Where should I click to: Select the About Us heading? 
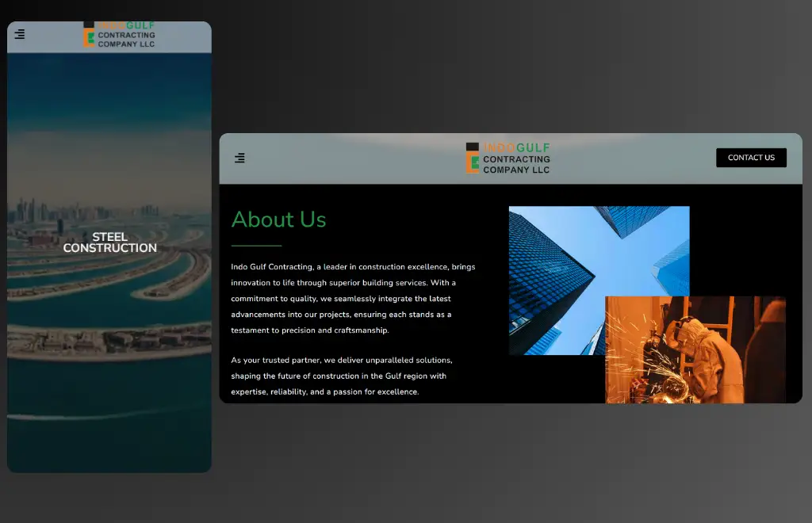click(278, 220)
